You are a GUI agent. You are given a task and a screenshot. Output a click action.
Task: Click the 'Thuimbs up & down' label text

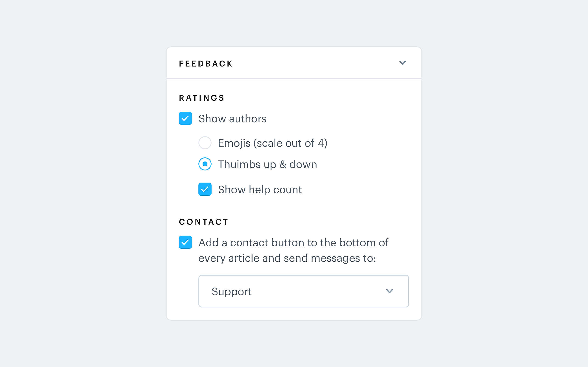[x=267, y=164]
